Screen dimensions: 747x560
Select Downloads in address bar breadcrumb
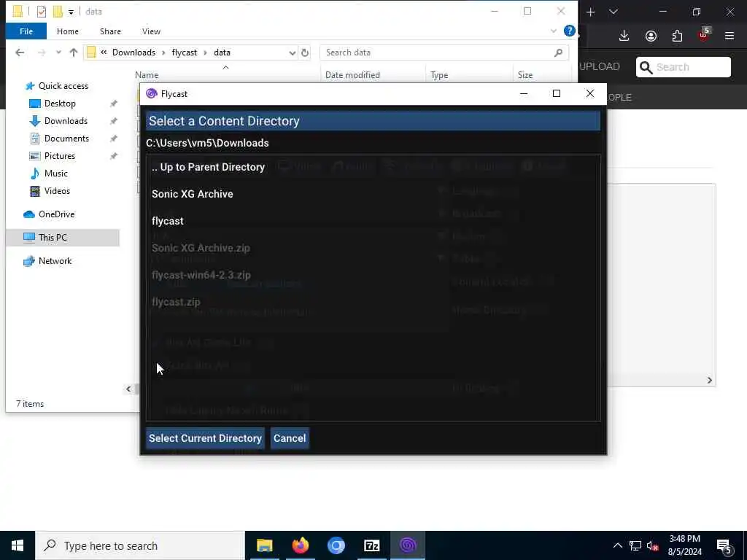(134, 52)
